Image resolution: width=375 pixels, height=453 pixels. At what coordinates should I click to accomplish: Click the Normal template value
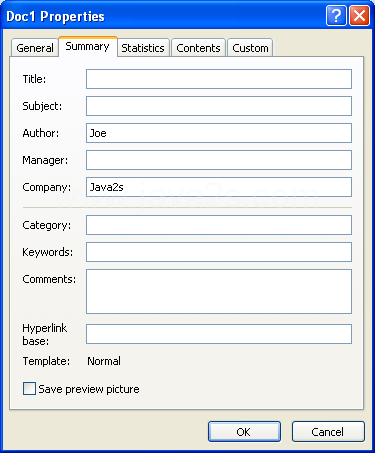(x=104, y=361)
